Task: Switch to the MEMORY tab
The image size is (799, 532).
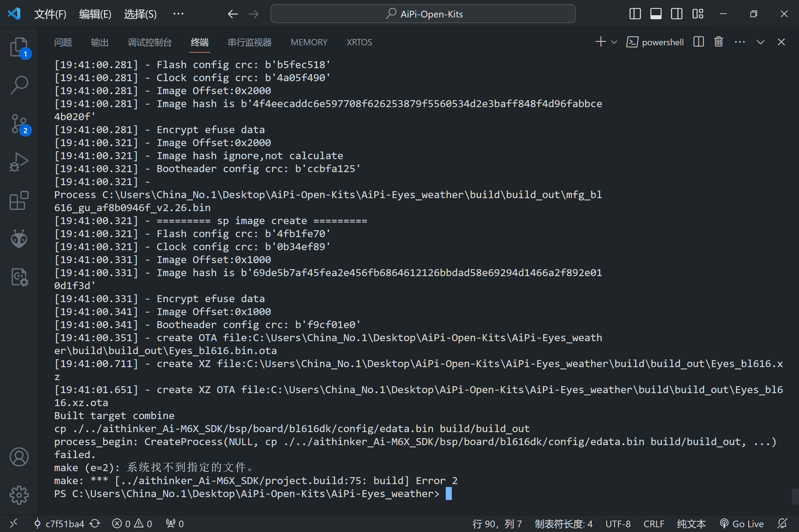Action: click(x=309, y=42)
